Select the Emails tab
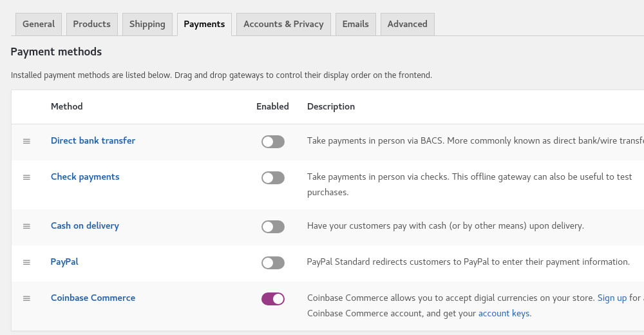The height and width of the screenshot is (335, 644). coord(355,24)
